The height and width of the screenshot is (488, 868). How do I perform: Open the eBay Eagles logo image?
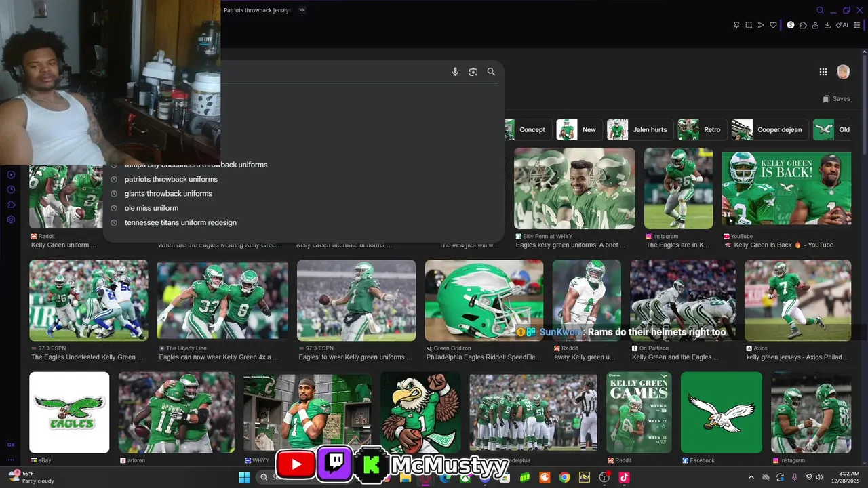click(x=69, y=412)
